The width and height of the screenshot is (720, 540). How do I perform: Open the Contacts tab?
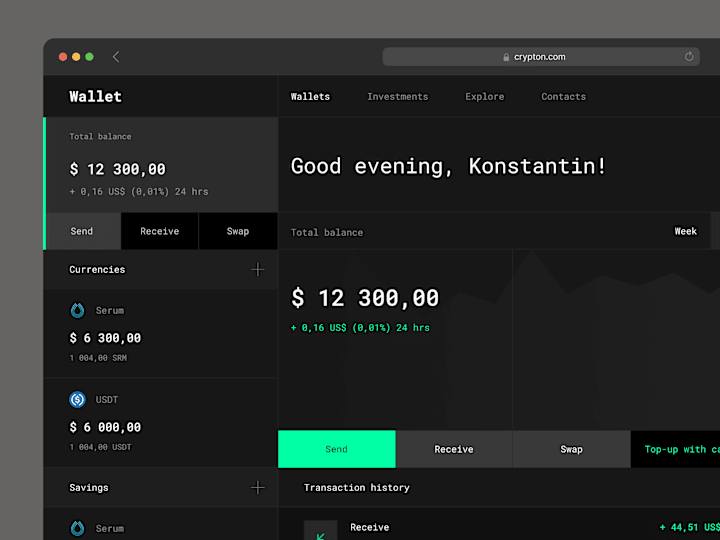point(563,96)
